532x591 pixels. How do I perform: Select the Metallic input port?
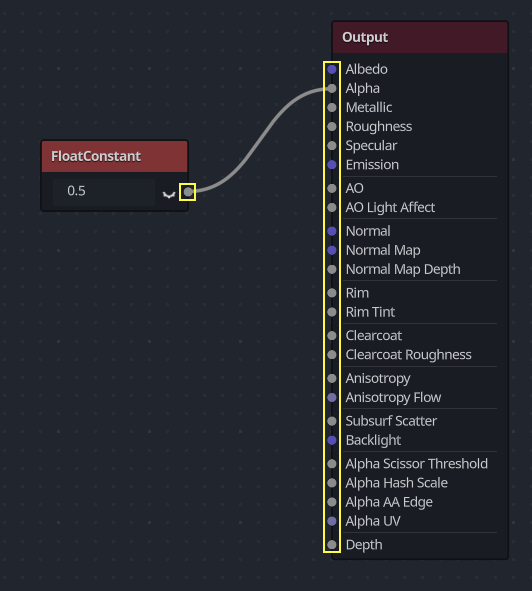(x=332, y=107)
